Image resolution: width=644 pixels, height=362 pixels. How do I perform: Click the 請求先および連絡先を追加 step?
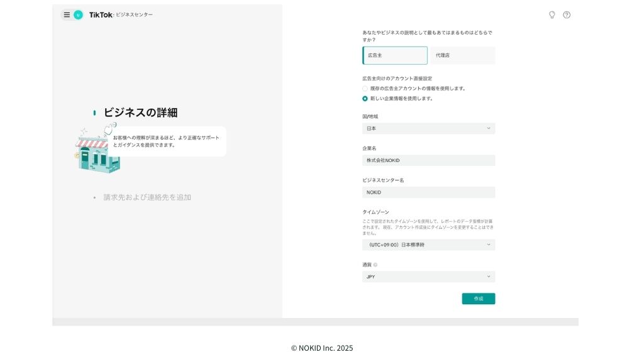pyautogui.click(x=147, y=197)
